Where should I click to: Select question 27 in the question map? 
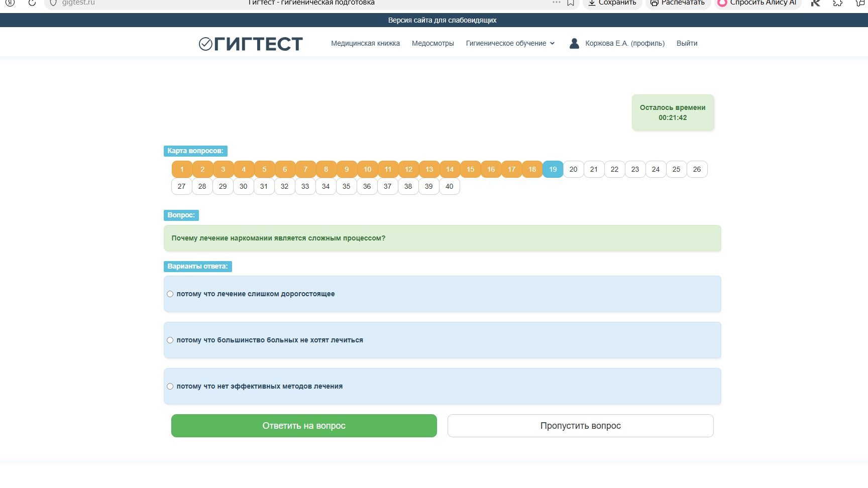pyautogui.click(x=181, y=186)
